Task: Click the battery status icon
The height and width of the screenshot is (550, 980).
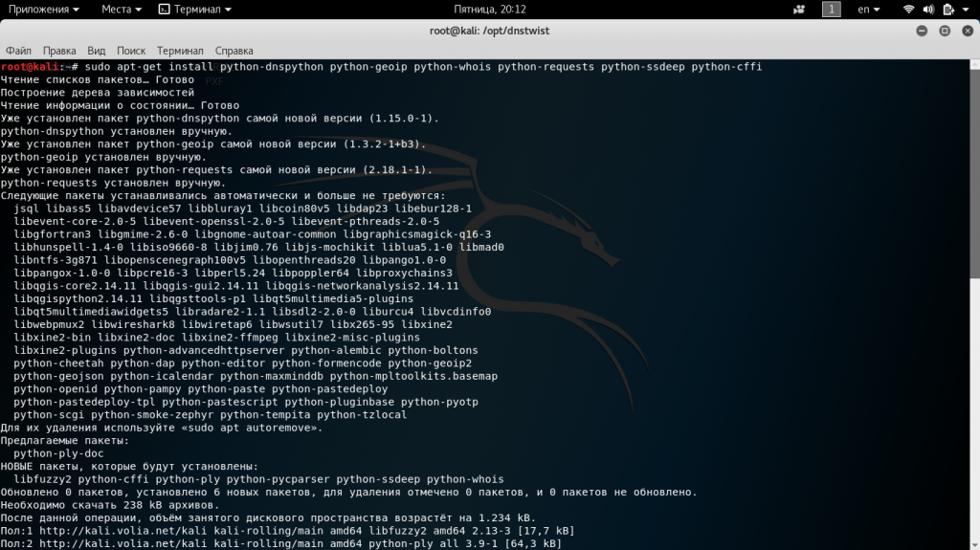Action: (949, 10)
